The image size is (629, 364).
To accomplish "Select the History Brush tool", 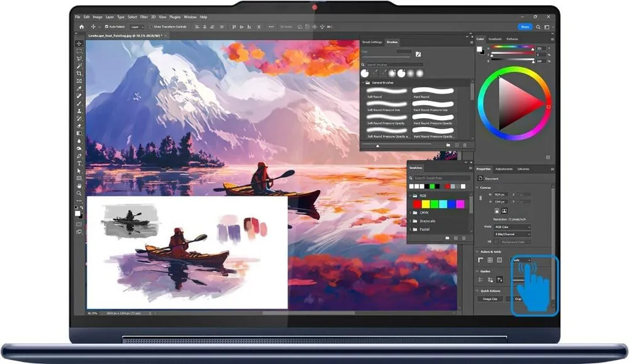I will [x=79, y=118].
